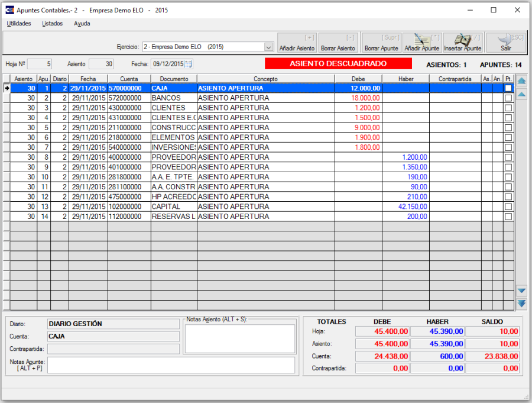
Task: Click the Añadir Asiento button
Action: (297, 43)
